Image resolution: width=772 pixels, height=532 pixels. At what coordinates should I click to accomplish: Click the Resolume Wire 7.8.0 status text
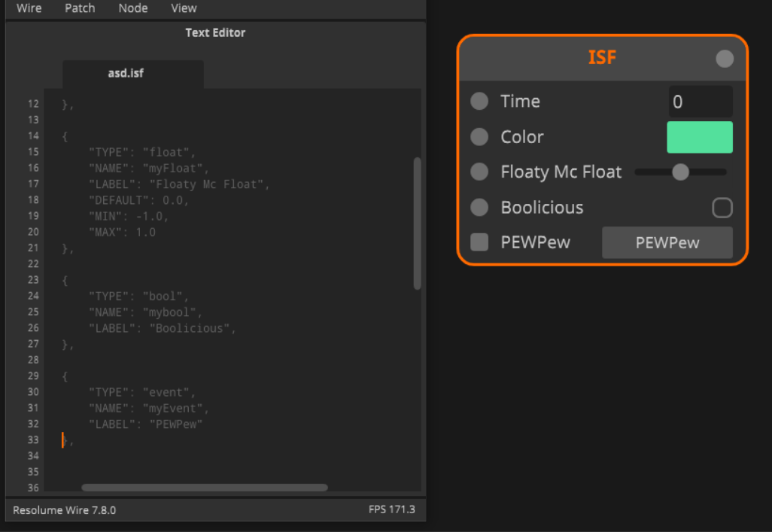pyautogui.click(x=65, y=510)
